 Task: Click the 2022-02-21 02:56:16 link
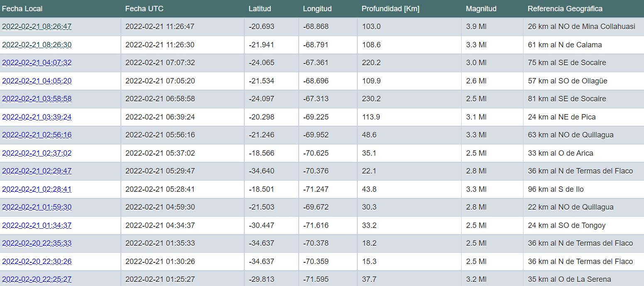(x=37, y=135)
